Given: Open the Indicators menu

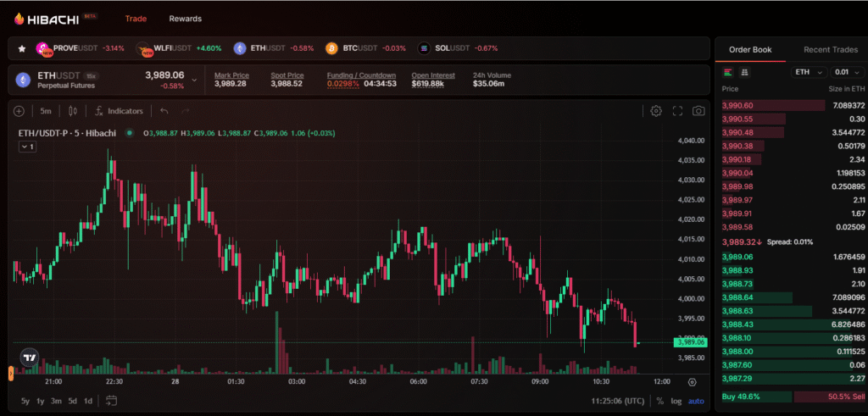Looking at the screenshot, I should click(119, 111).
